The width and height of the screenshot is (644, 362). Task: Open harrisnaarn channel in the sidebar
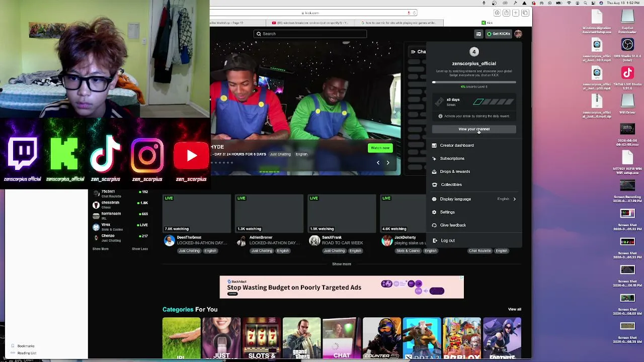[120, 216]
